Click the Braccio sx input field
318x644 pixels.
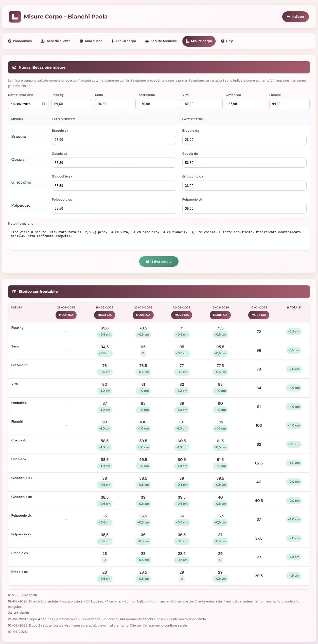tap(114, 140)
